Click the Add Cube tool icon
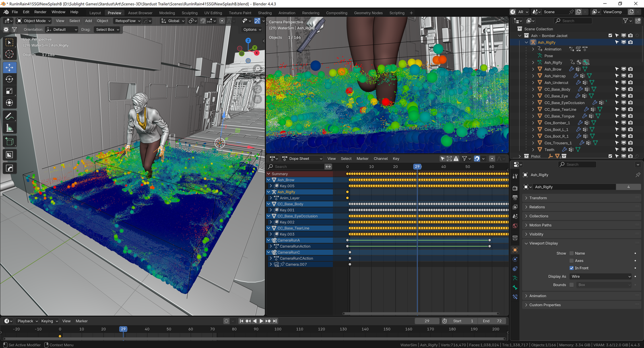The image size is (644, 348). [x=9, y=141]
